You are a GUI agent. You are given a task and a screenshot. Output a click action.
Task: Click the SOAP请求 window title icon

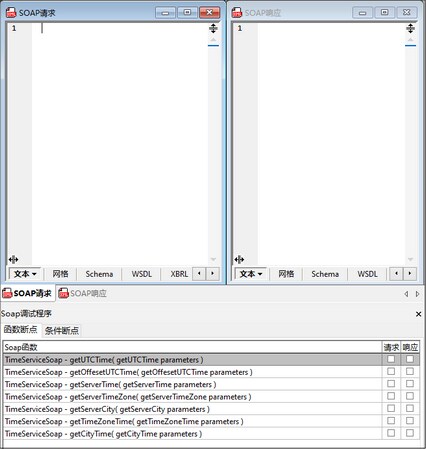11,13
